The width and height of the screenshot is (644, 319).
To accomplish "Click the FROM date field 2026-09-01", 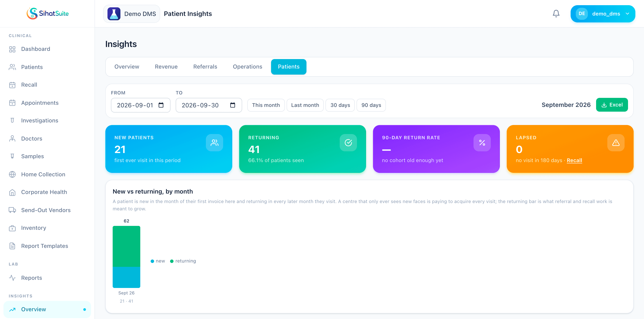I will click(140, 105).
